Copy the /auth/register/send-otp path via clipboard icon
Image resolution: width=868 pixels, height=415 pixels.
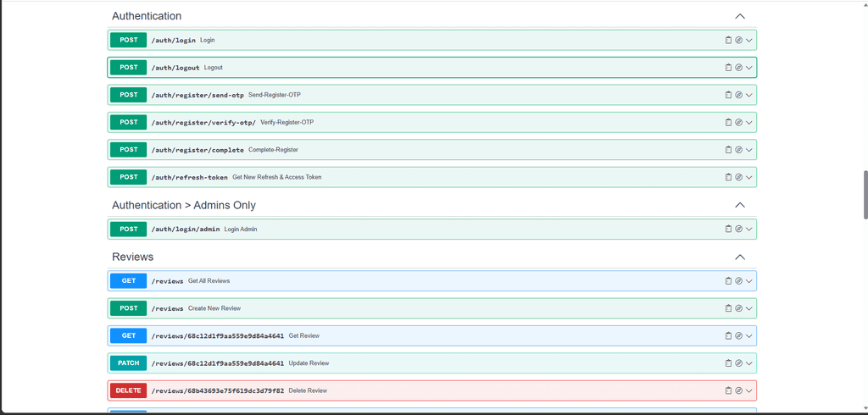click(728, 95)
